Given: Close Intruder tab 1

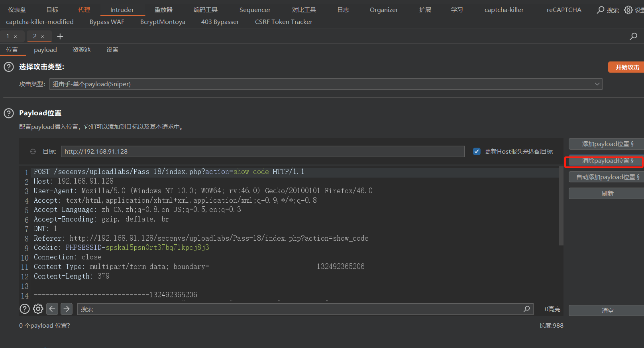Looking at the screenshot, I should 16,37.
